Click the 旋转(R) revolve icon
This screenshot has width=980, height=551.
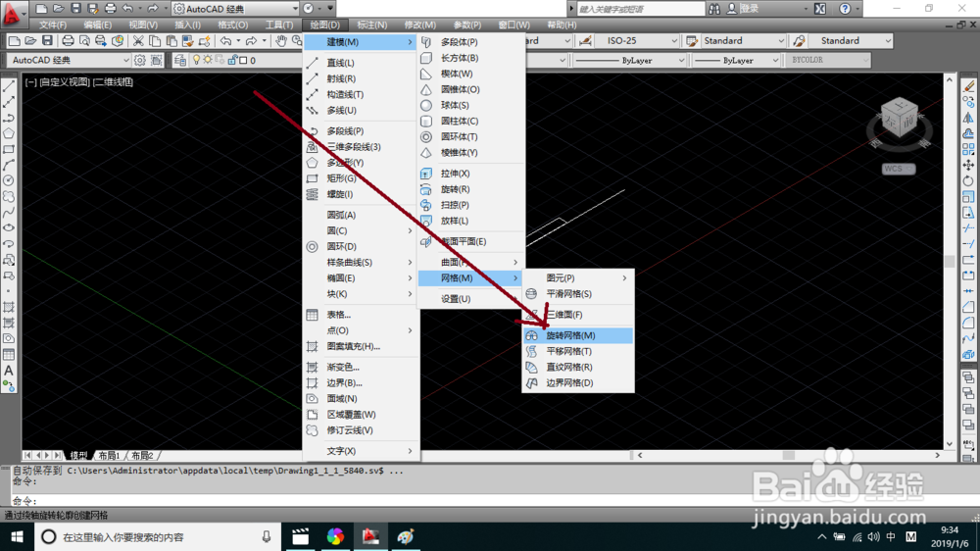click(426, 189)
